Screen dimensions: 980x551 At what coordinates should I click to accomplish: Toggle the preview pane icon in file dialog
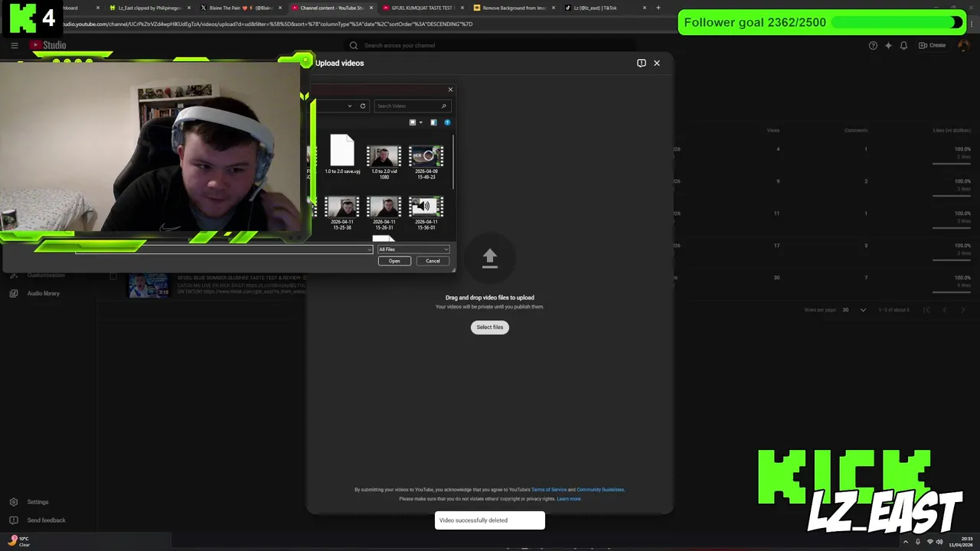point(433,122)
